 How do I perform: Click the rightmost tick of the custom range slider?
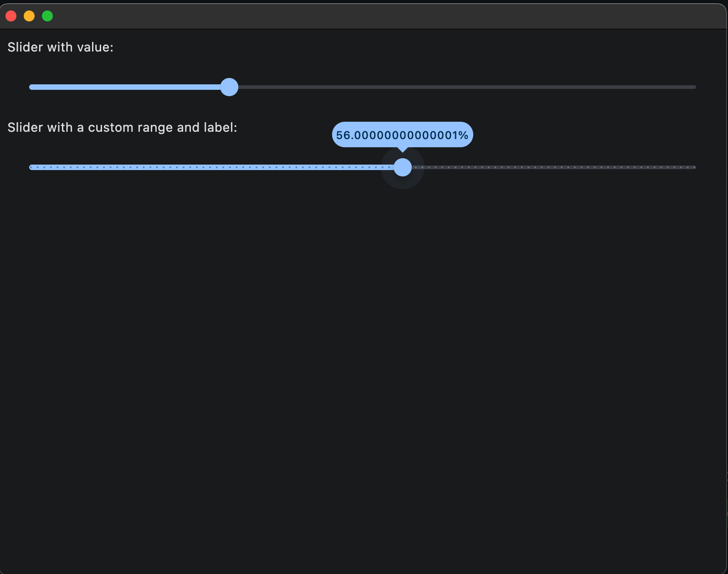click(x=695, y=167)
